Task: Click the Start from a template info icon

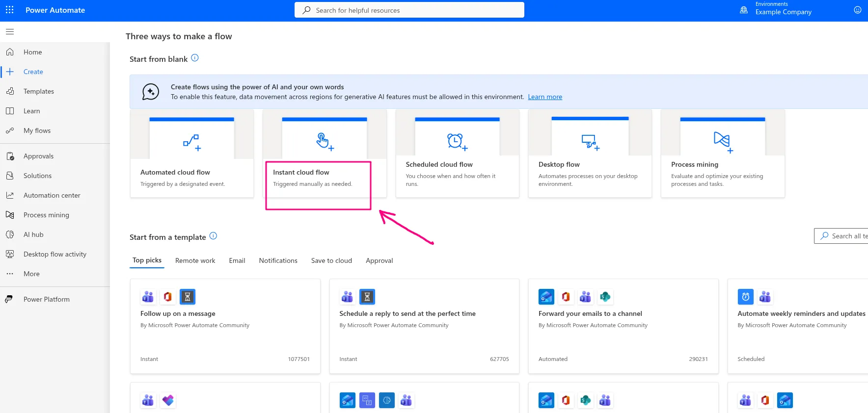Action: (x=213, y=236)
